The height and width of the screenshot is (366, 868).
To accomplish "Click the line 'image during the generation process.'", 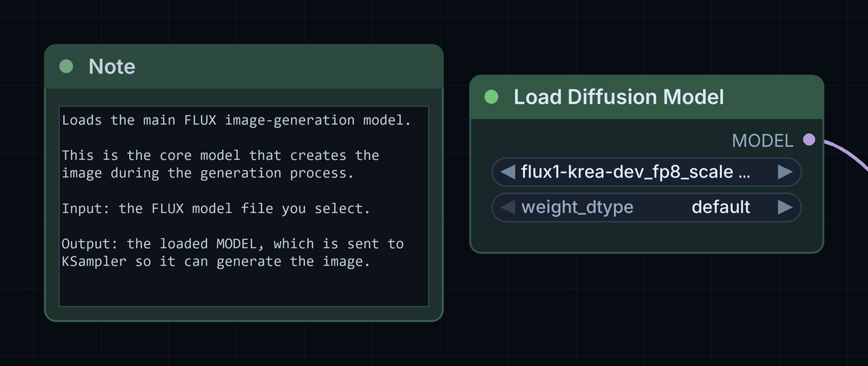I will [208, 173].
